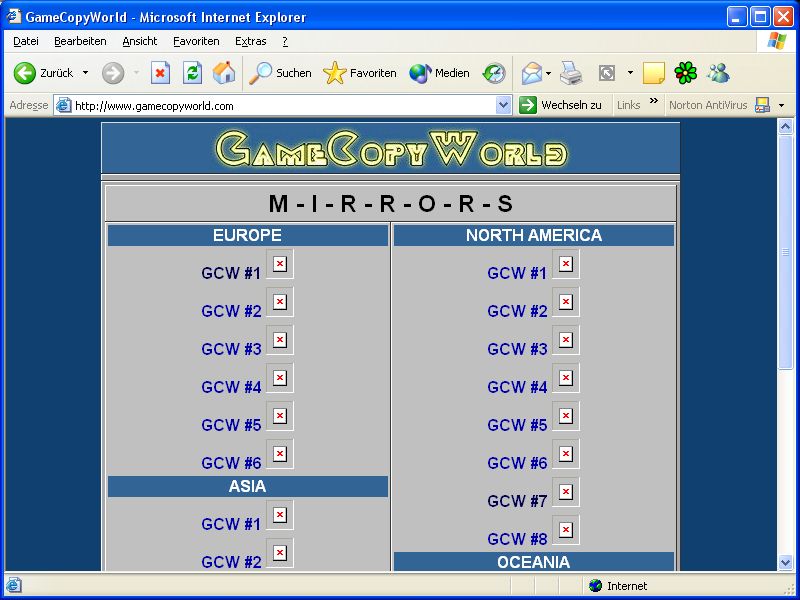The image size is (800, 600).
Task: Open the Ansicht menu
Action: 140,41
